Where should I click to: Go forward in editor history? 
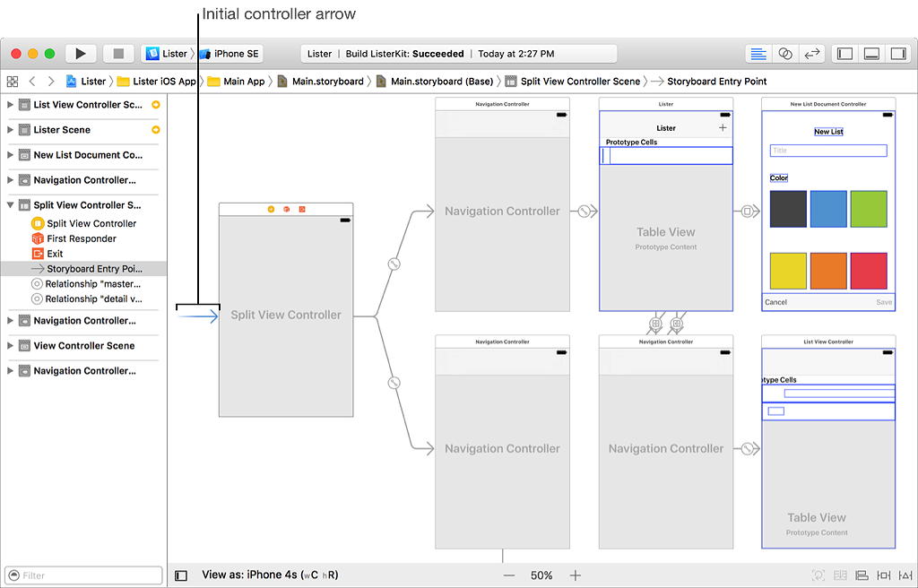[51, 82]
